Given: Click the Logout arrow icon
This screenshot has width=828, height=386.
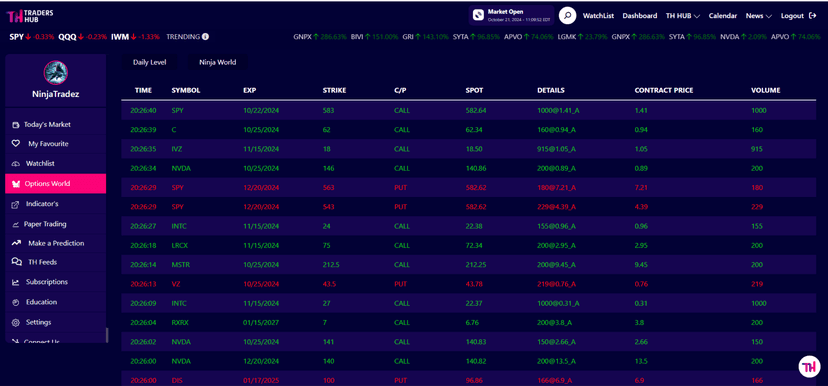Looking at the screenshot, I should click(812, 16).
